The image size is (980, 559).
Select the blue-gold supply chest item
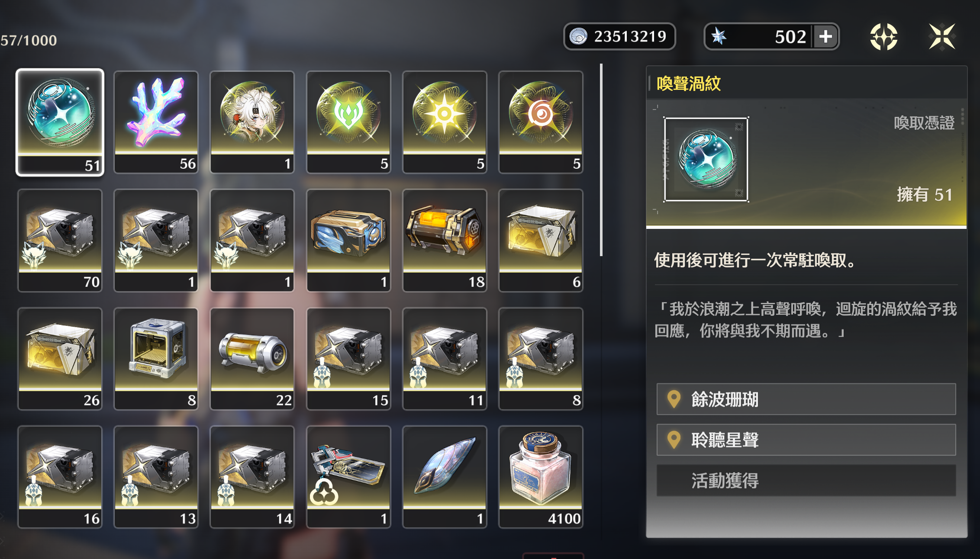point(348,241)
